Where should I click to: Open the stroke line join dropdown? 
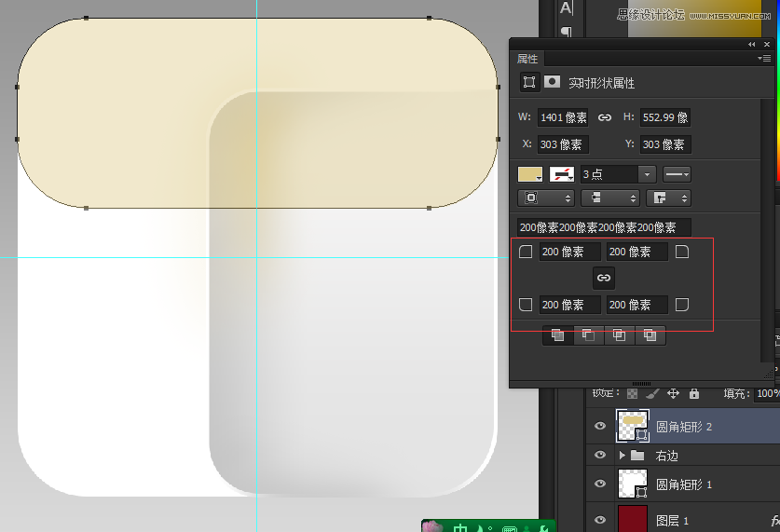coord(668,198)
